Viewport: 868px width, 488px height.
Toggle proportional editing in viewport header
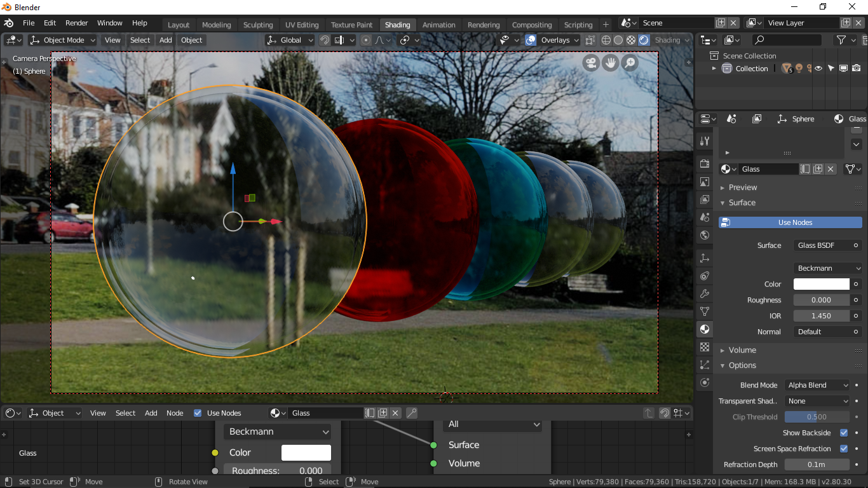[x=366, y=40]
